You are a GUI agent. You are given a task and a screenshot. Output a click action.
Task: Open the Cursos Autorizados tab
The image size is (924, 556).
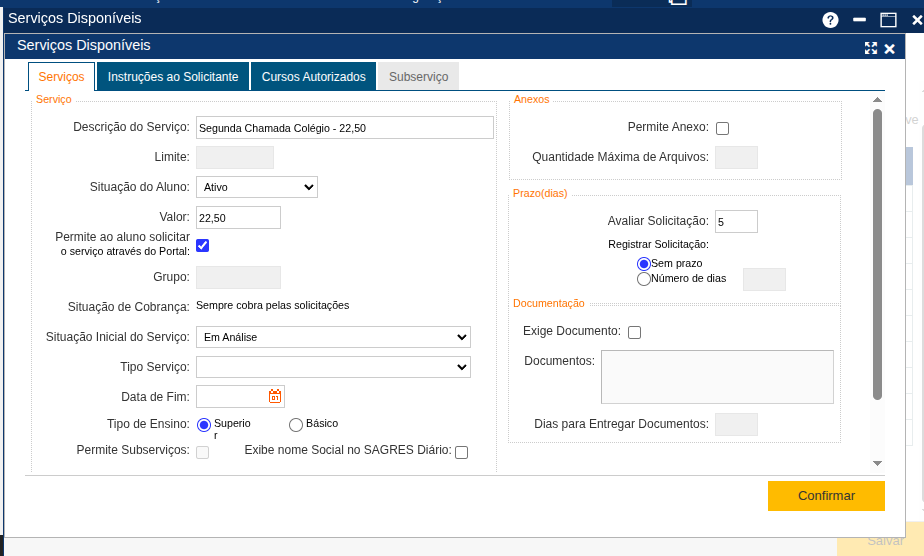(314, 77)
